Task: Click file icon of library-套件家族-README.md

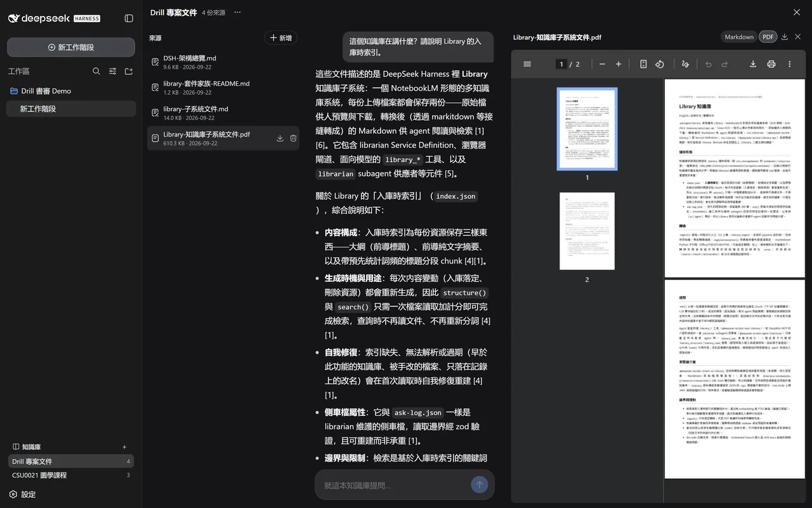Action: coord(155,87)
